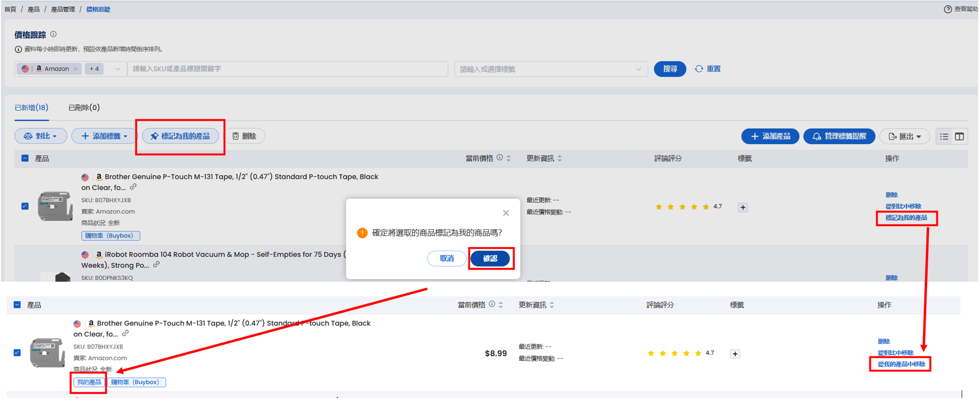
Task: Toggle select-all checkbox in upper table header
Action: 25,158
